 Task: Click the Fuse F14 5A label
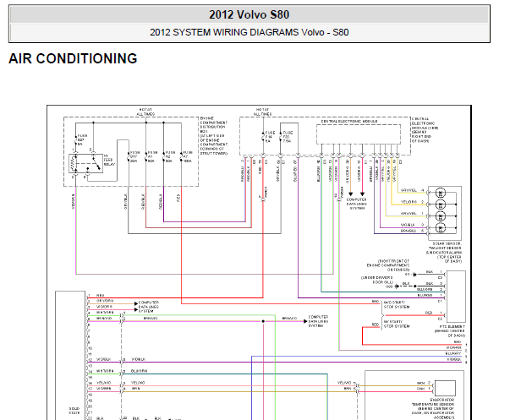click(x=270, y=137)
